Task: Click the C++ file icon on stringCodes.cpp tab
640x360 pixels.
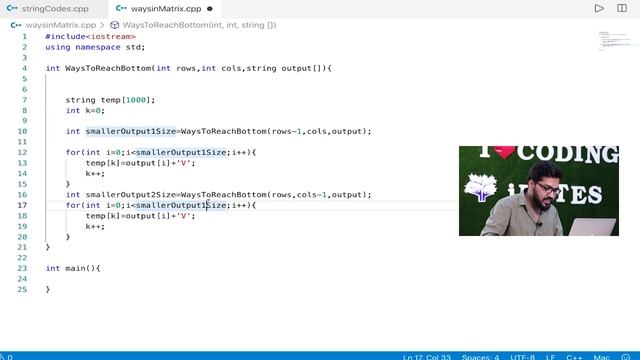Action: (x=12, y=8)
